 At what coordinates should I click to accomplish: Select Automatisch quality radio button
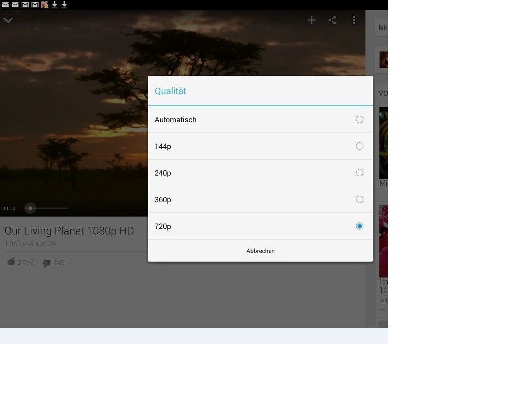360,119
